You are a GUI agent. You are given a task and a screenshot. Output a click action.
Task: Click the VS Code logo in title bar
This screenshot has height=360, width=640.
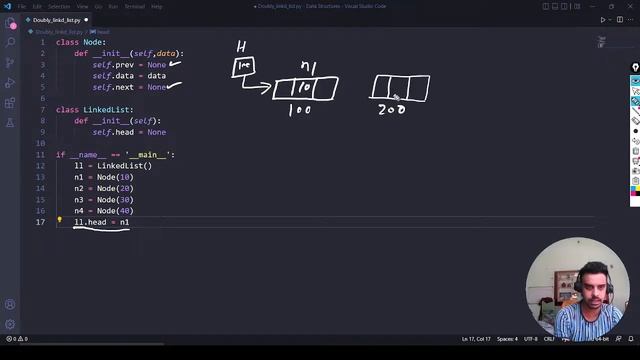tap(7, 6)
